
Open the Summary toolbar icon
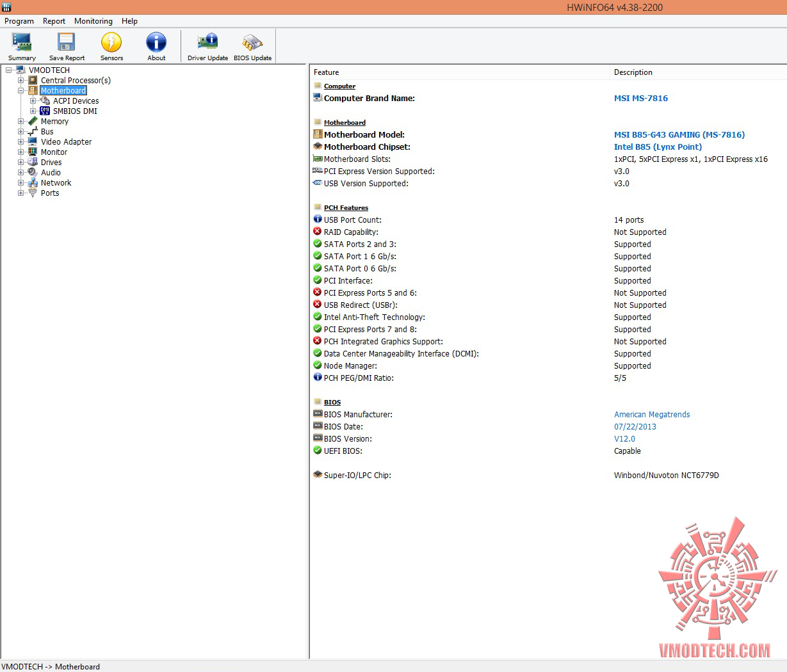click(x=22, y=43)
